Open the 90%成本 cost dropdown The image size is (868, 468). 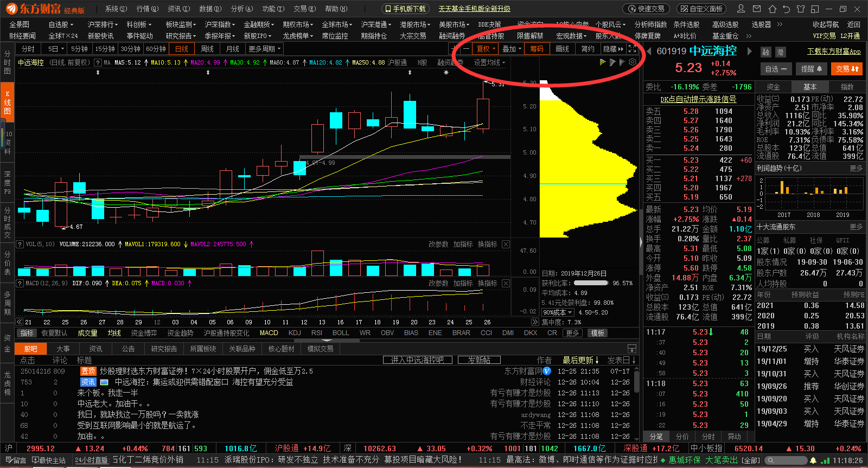(558, 312)
